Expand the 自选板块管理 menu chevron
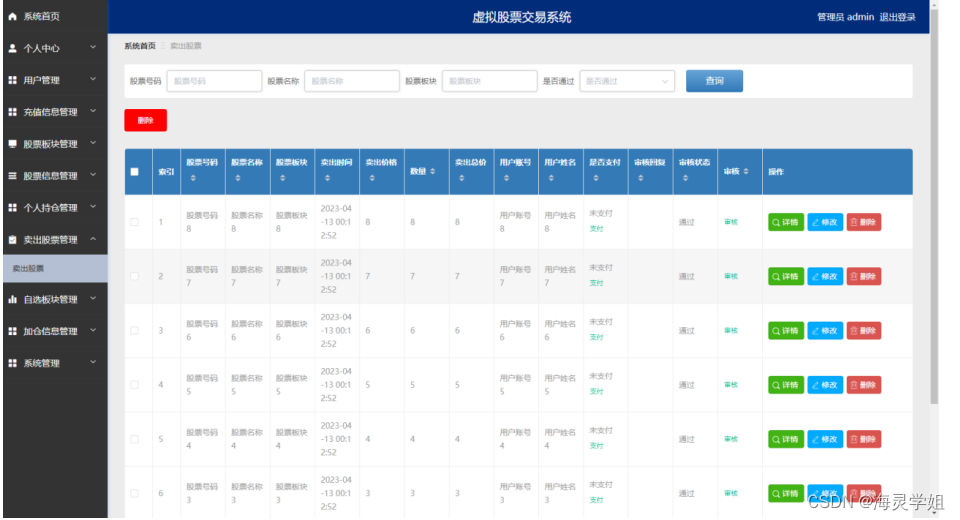 pos(93,298)
